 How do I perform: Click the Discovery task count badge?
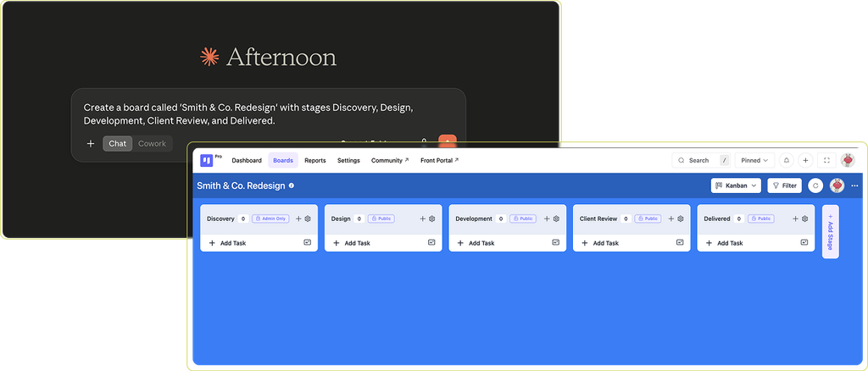[x=243, y=219]
